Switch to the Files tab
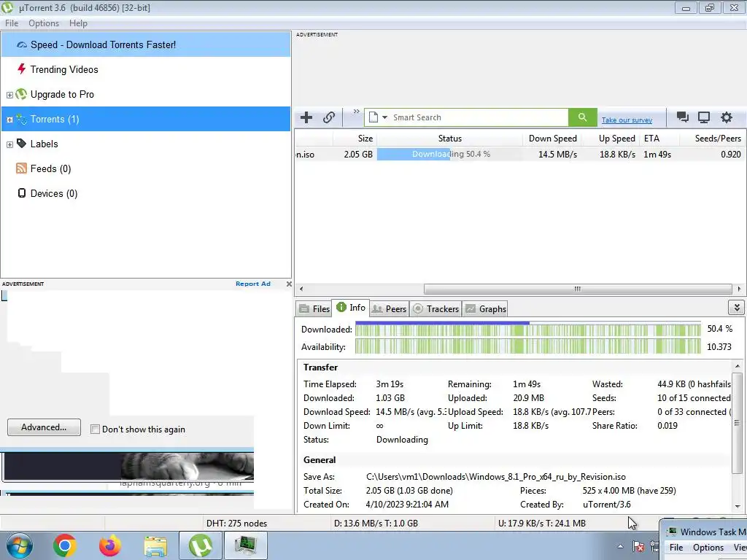The height and width of the screenshot is (560, 747). [314, 308]
